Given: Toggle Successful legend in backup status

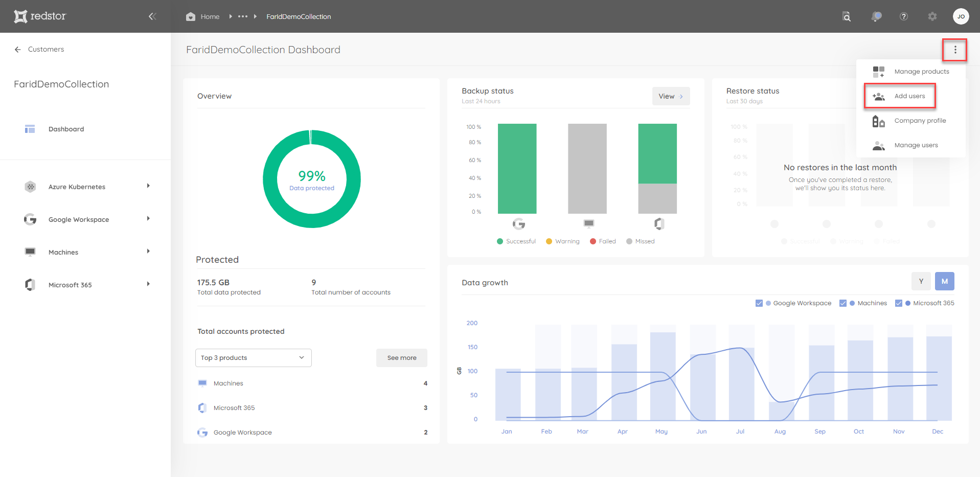Looking at the screenshot, I should pyautogui.click(x=516, y=241).
